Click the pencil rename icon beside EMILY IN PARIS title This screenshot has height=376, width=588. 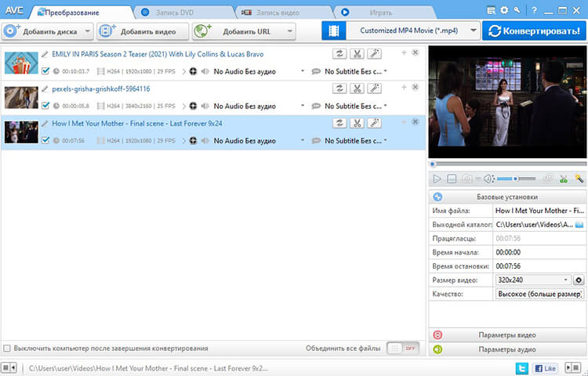[x=45, y=54]
